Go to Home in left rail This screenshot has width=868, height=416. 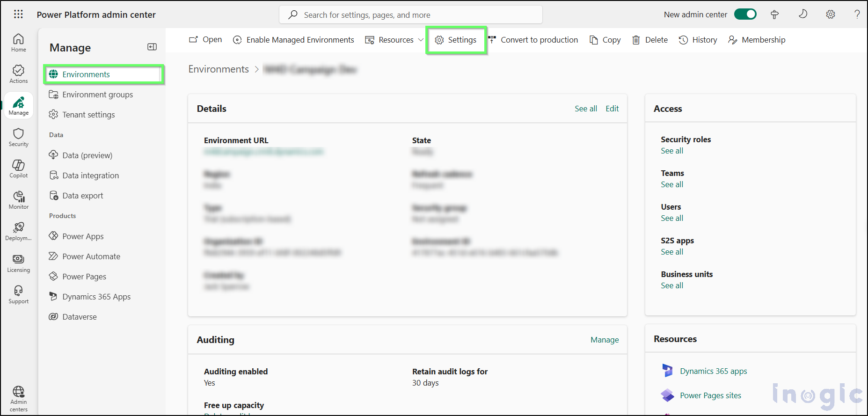19,43
